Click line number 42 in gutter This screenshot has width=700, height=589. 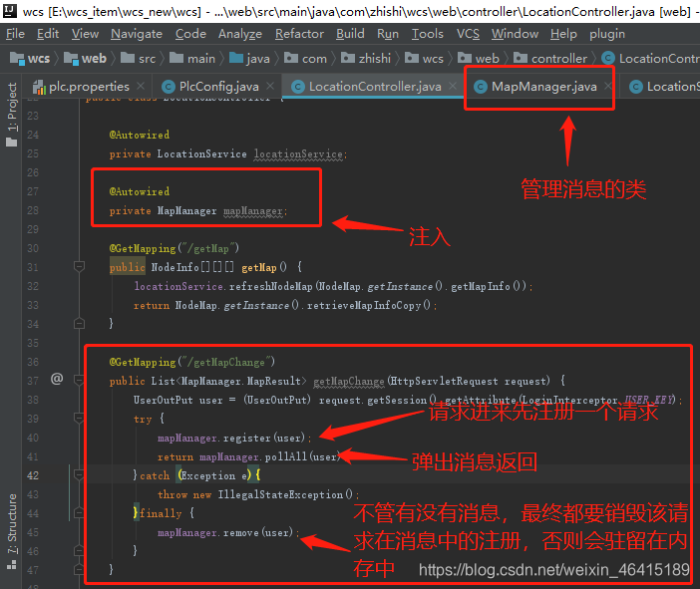(33, 475)
